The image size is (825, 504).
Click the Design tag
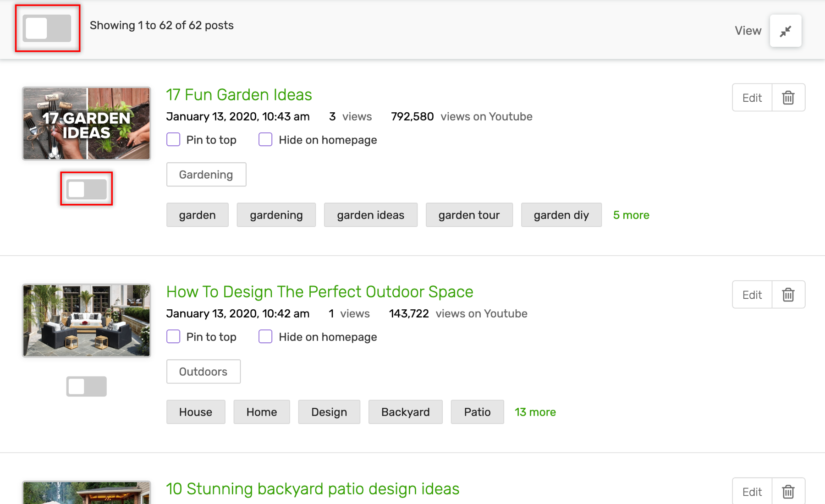coord(329,412)
